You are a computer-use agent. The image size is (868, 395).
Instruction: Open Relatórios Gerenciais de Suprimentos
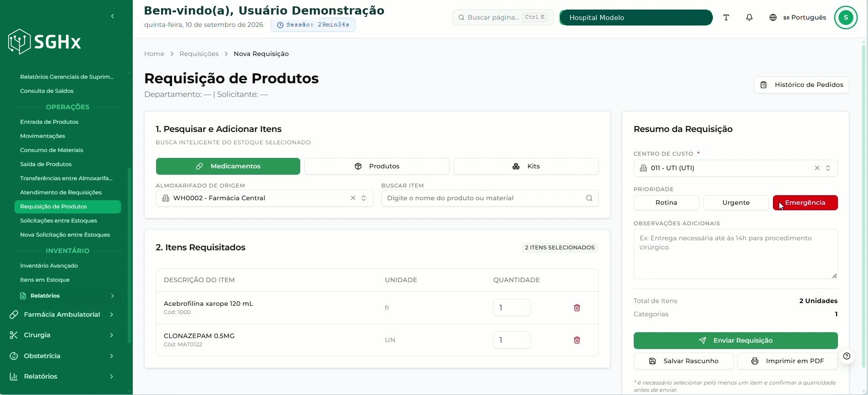pos(67,77)
